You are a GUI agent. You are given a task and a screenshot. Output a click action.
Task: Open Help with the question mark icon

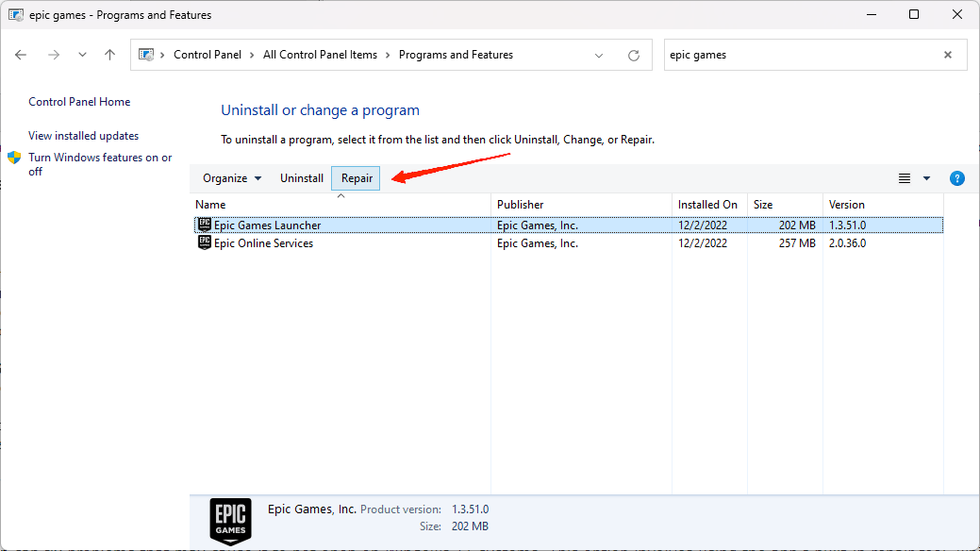(957, 178)
